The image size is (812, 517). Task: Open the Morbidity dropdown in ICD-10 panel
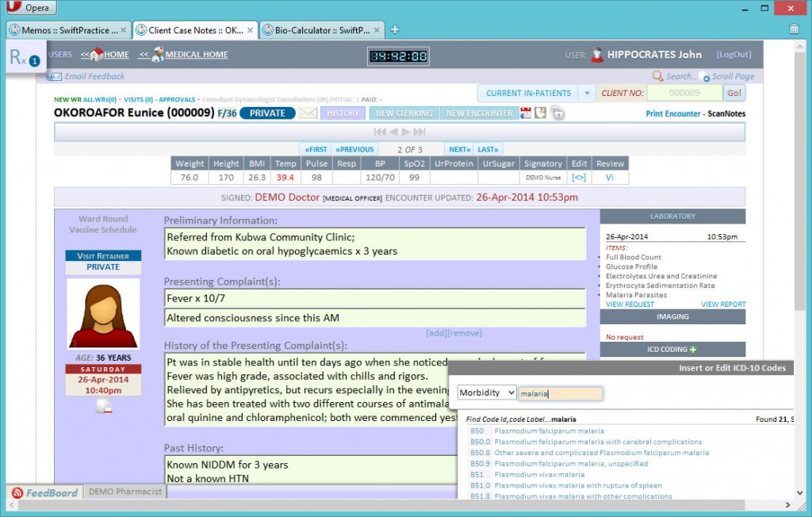(487, 393)
